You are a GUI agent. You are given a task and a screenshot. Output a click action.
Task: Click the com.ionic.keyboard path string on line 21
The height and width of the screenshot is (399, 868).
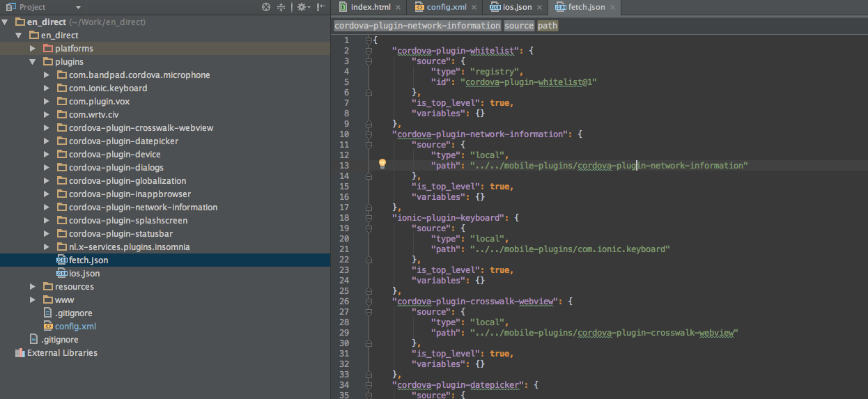tap(569, 249)
